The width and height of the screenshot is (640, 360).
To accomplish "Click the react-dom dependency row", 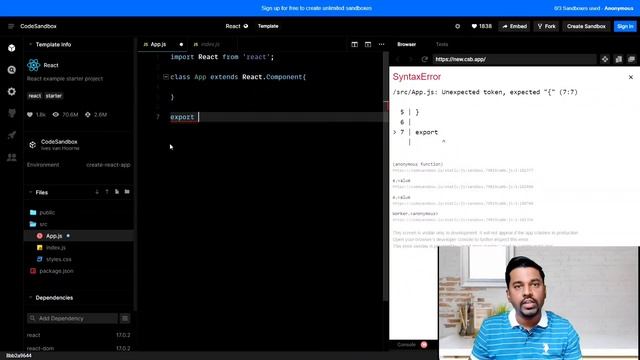I will (x=79, y=348).
